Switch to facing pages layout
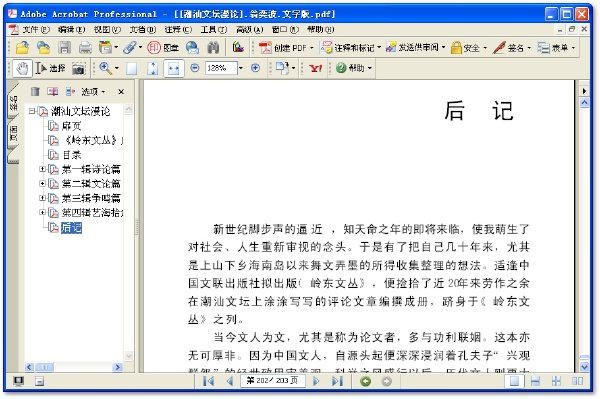 (577, 381)
